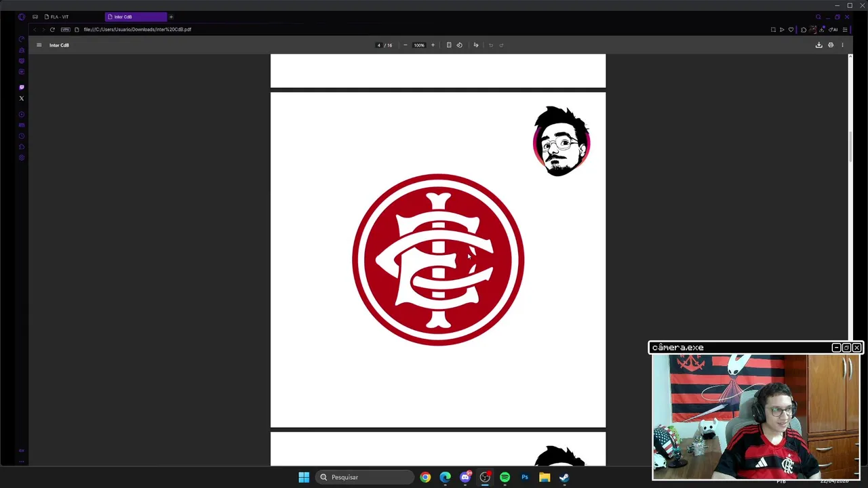The height and width of the screenshot is (488, 868).
Task: Open the AI assistant toolbar button
Action: (833, 30)
